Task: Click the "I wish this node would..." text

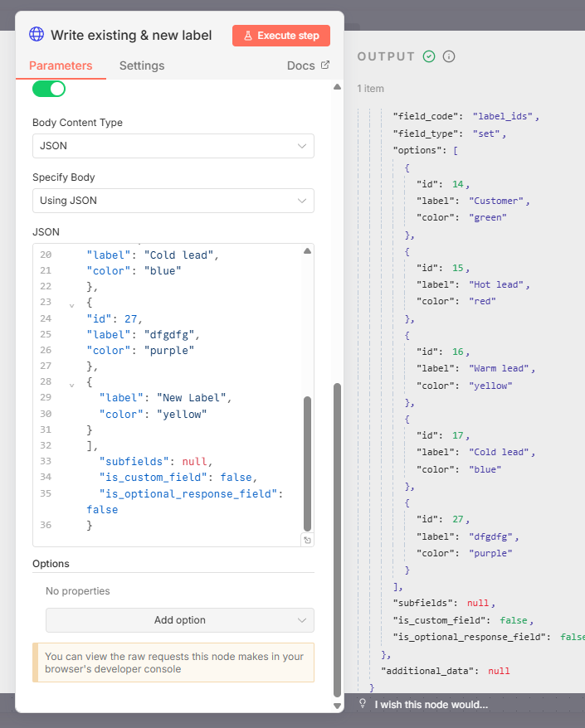Action: [431, 705]
